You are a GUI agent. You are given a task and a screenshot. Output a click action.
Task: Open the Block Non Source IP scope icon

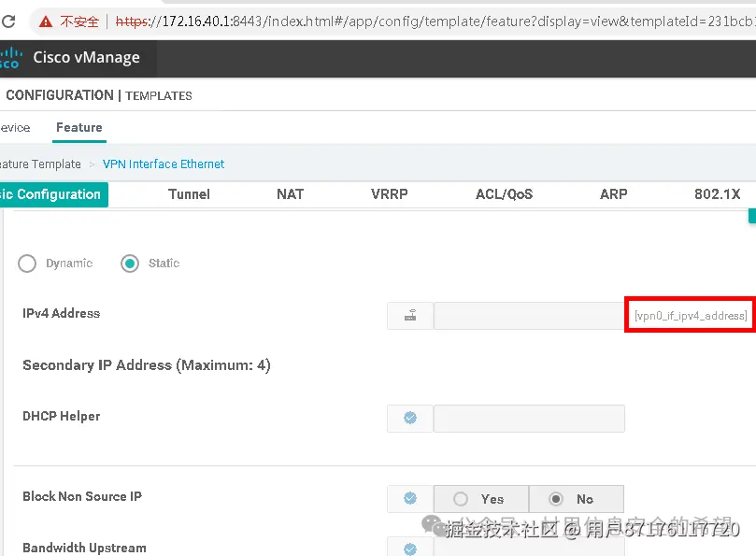coord(410,498)
